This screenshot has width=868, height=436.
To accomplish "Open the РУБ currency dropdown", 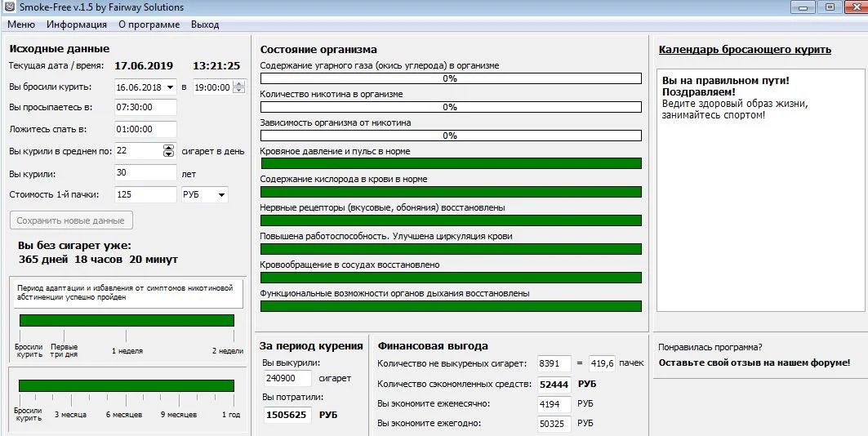I will (221, 195).
